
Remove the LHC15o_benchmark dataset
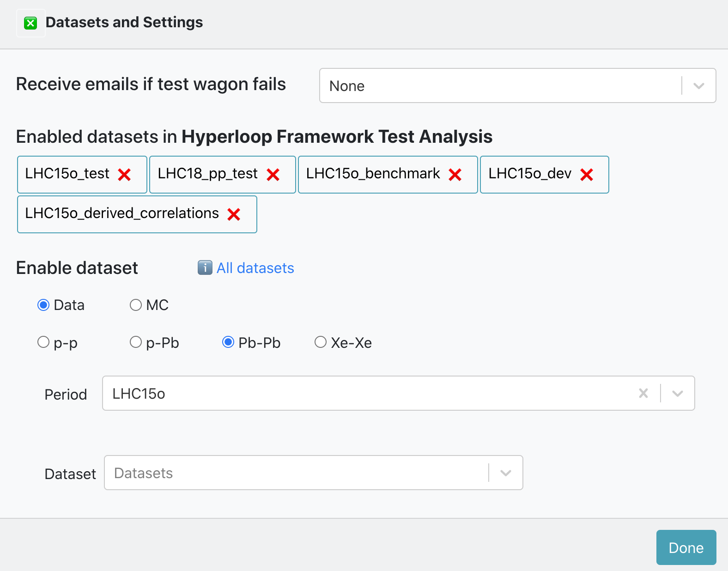coord(455,175)
